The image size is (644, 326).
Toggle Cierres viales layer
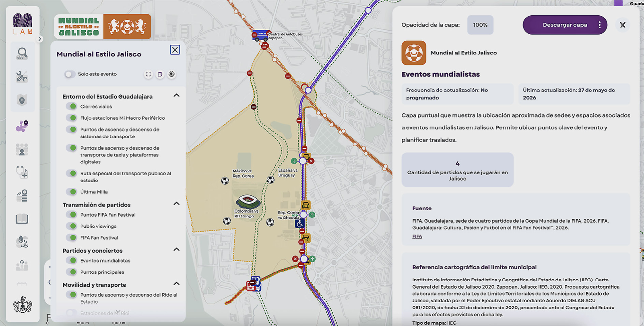(x=72, y=106)
